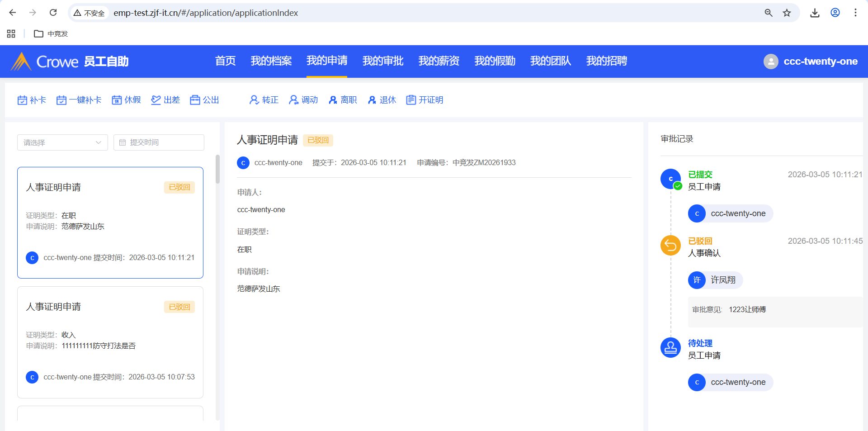Viewport: 868px width, 431px height.
Task: Start a 离职 resignation application
Action: point(343,100)
